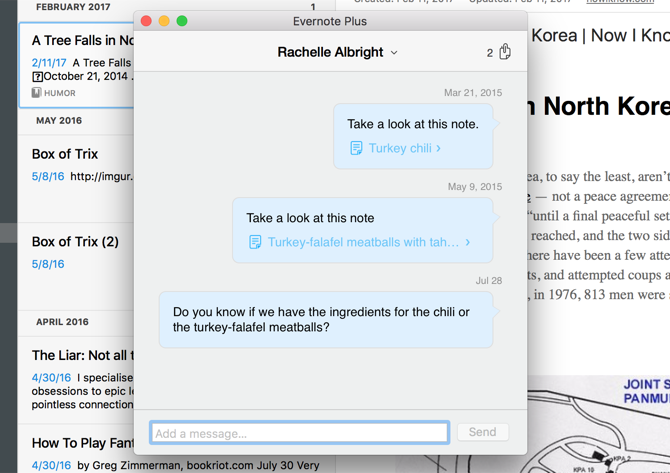Maximize the Evernote Plus chat window
This screenshot has width=670, height=473.
click(182, 21)
